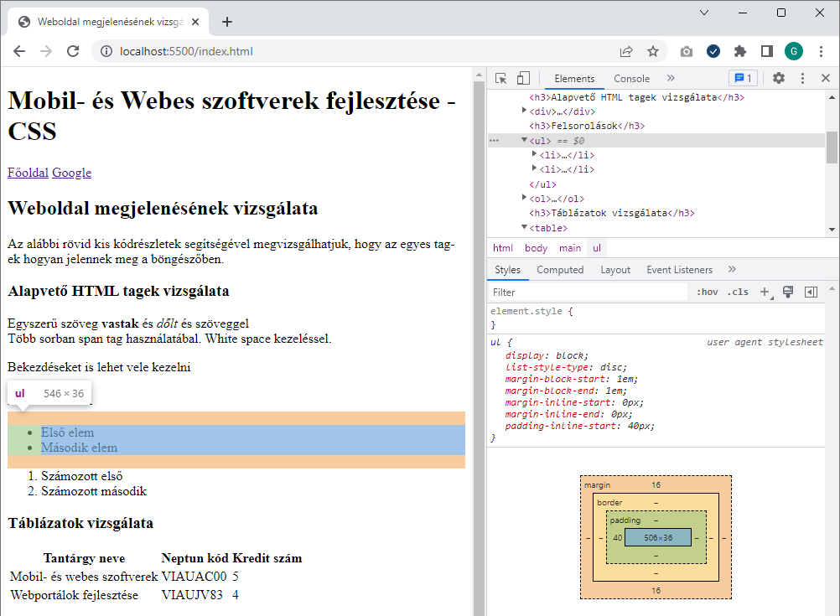Open the tab search chevron
Screen dimensions: 840x616
pos(704,13)
